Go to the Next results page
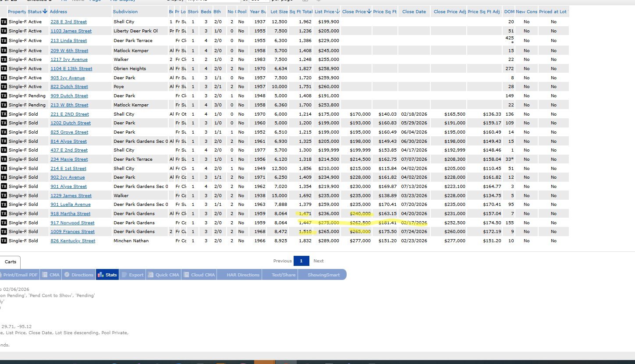Viewport: 635px width, 364px height. click(319, 261)
